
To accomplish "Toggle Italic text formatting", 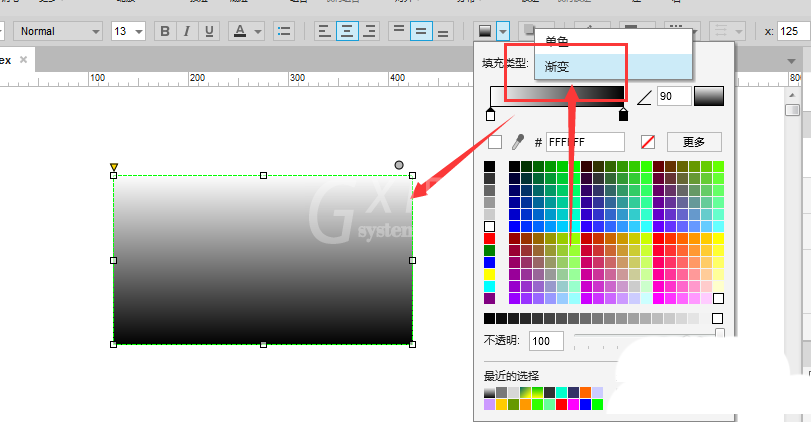I will coord(187,31).
